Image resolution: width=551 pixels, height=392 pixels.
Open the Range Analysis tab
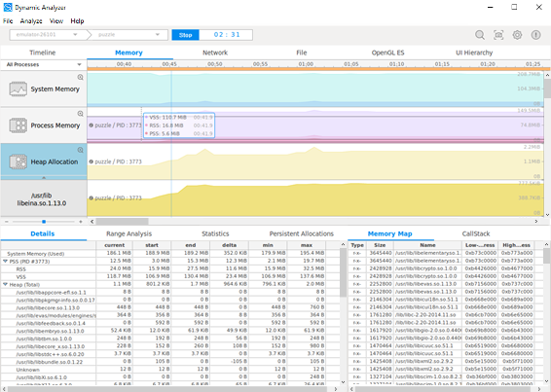click(129, 233)
